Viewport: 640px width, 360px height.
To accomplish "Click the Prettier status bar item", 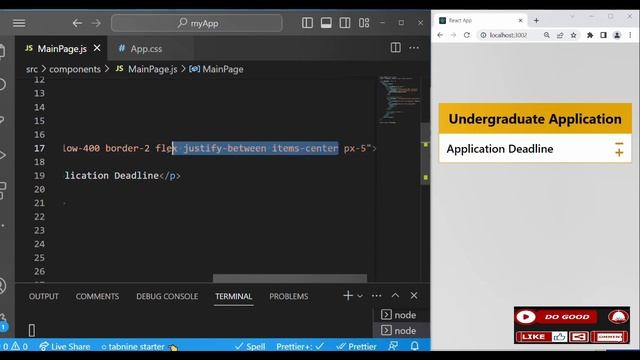I will 356,347.
